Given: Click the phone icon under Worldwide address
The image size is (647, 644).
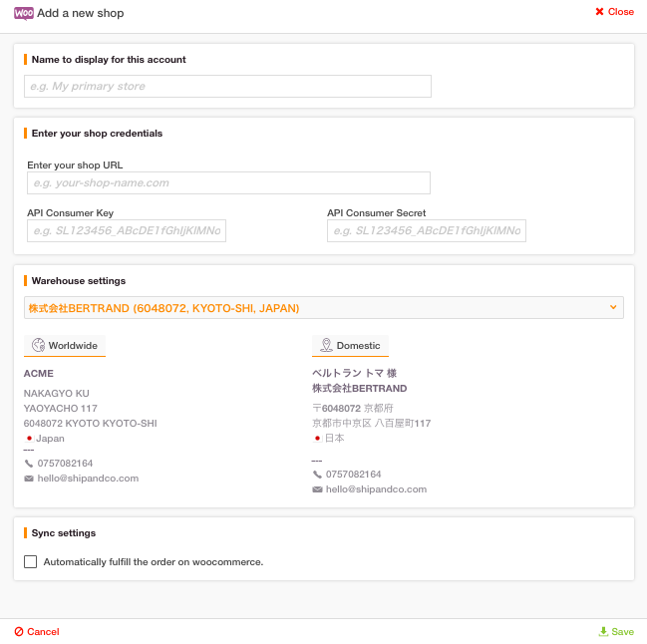Looking at the screenshot, I should pos(29,464).
